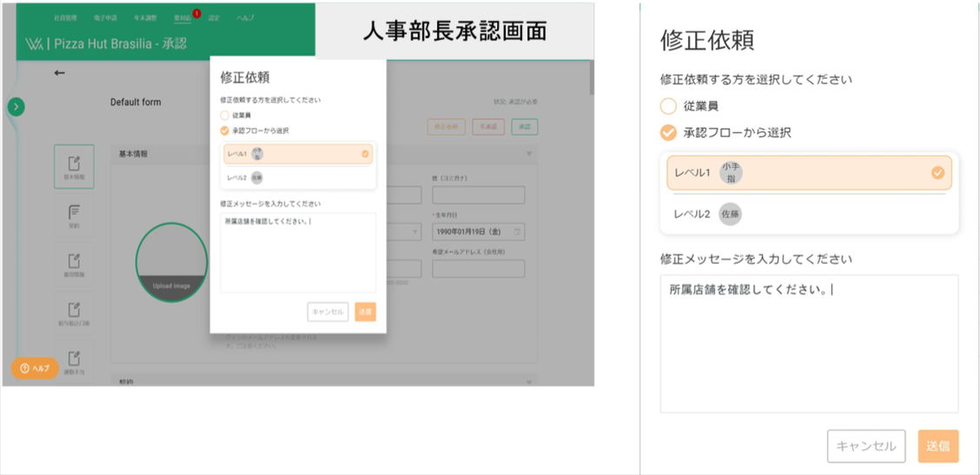Select 従業員 radio in the small dialog
This screenshot has height=475, width=980.
224,115
